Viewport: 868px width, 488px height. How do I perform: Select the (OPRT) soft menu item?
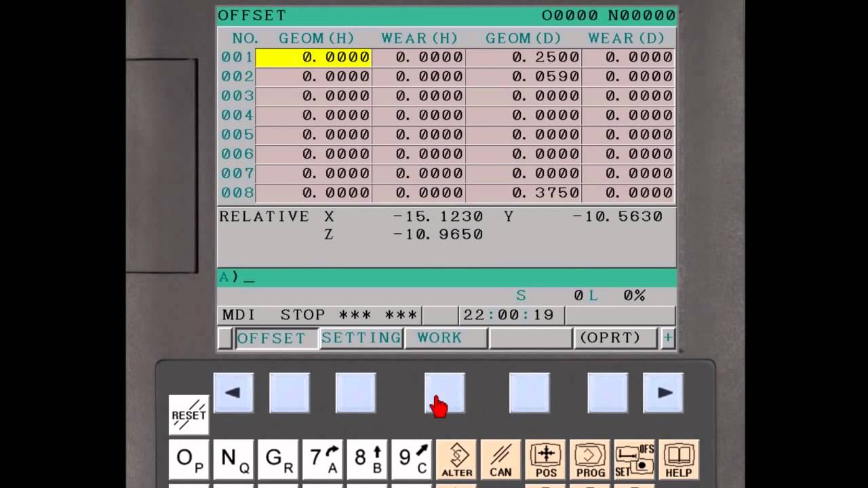tap(616, 338)
